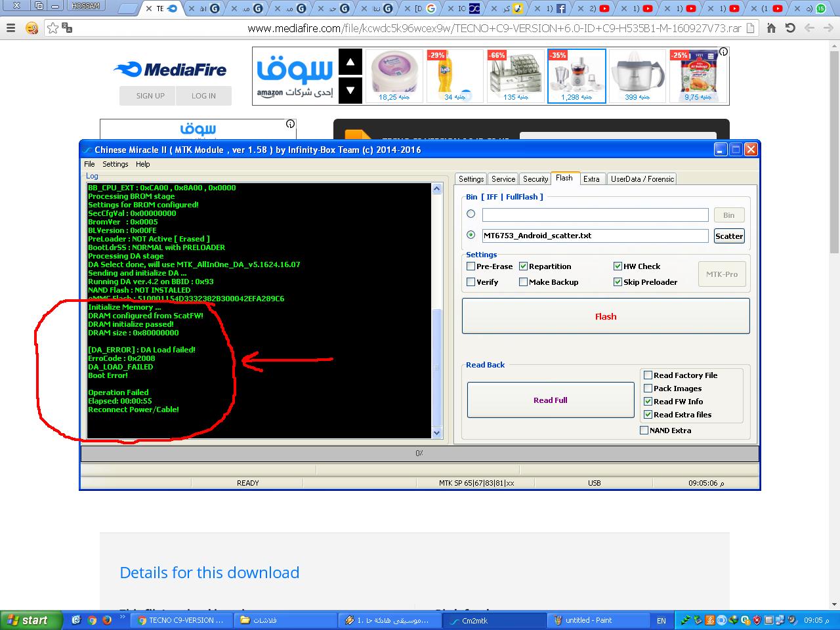The width and height of the screenshot is (840, 630).
Task: Bookmark this page with the star icon
Action: [52, 28]
